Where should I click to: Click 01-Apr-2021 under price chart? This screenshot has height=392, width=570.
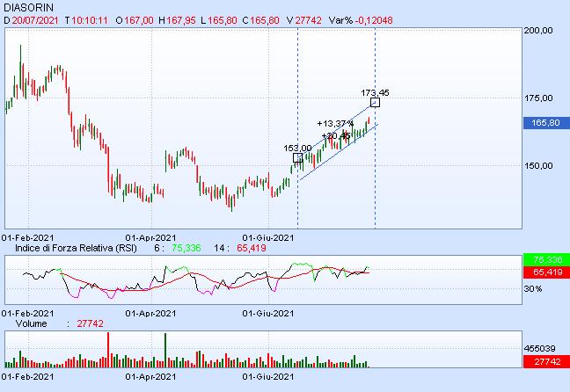coord(150,238)
